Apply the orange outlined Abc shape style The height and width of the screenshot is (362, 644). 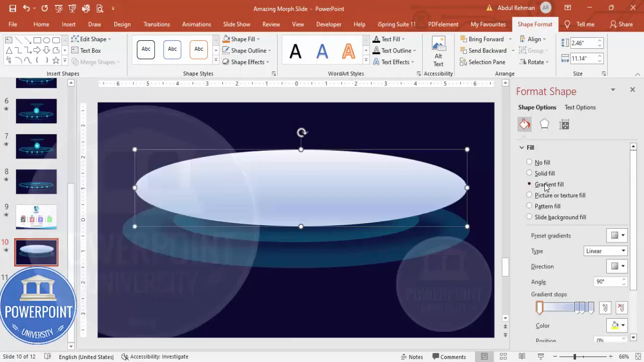(199, 49)
